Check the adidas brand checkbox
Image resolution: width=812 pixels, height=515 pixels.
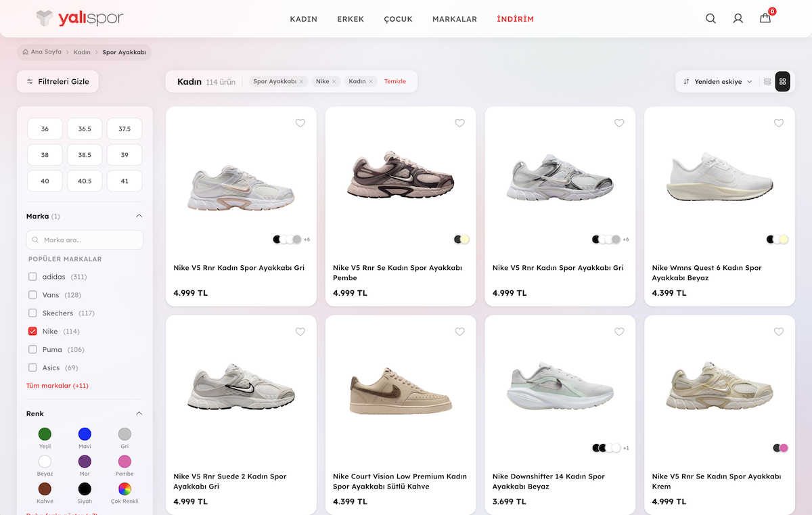point(32,277)
